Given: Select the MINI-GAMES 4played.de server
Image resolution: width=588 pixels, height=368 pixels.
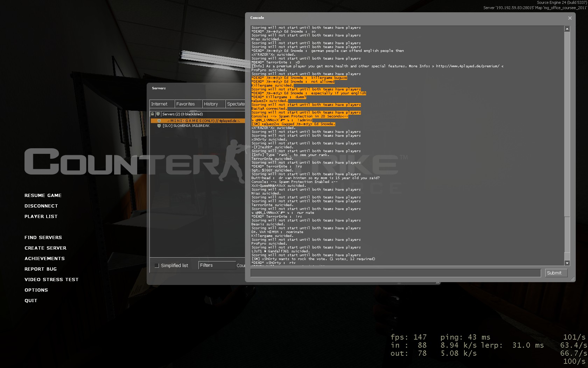Looking at the screenshot, I should tap(198, 121).
